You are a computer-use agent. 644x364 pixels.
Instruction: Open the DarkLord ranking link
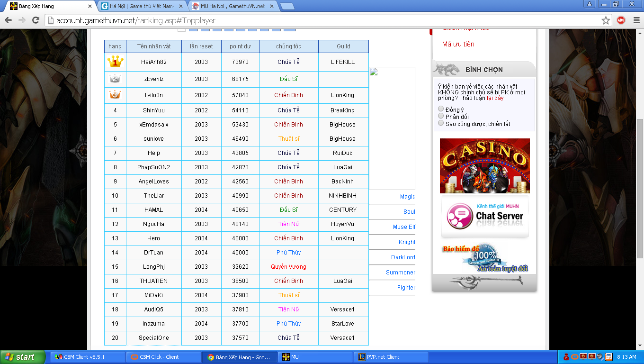pos(403,257)
